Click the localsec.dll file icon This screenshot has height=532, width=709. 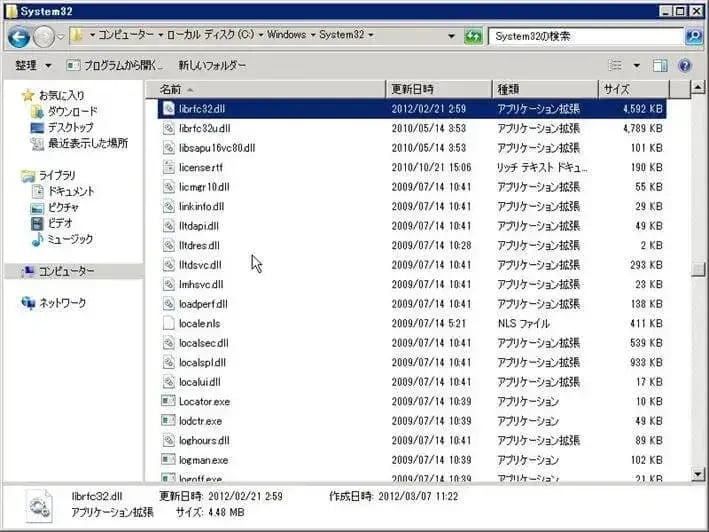[x=169, y=343]
